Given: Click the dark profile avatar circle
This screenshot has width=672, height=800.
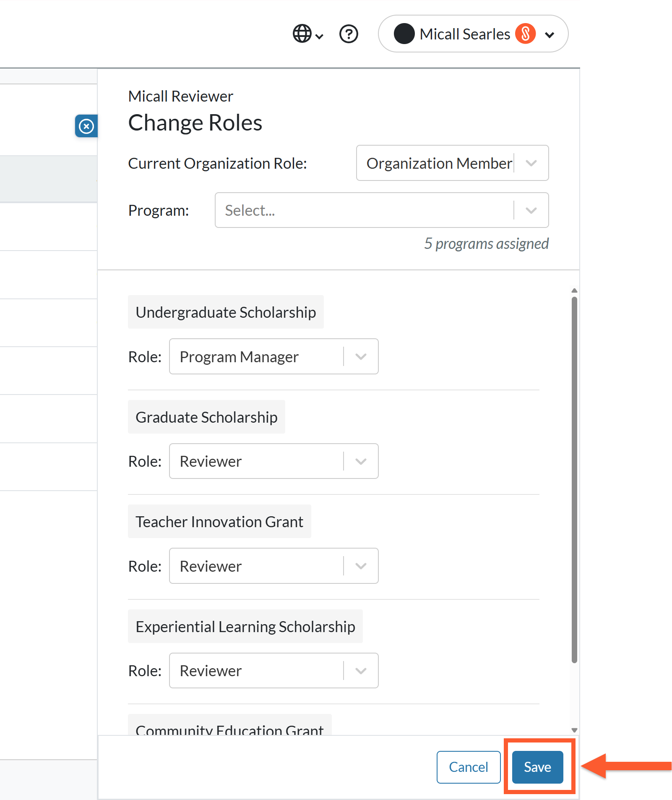Looking at the screenshot, I should (404, 34).
